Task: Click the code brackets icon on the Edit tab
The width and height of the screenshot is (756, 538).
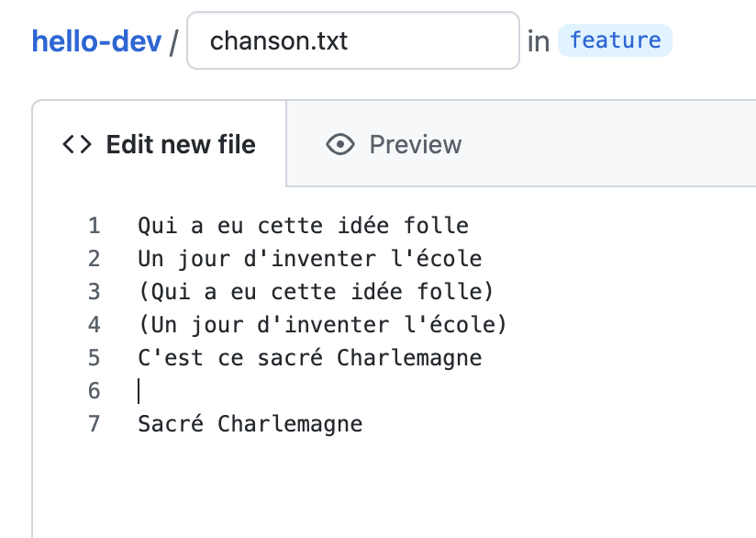Action: tap(77, 144)
